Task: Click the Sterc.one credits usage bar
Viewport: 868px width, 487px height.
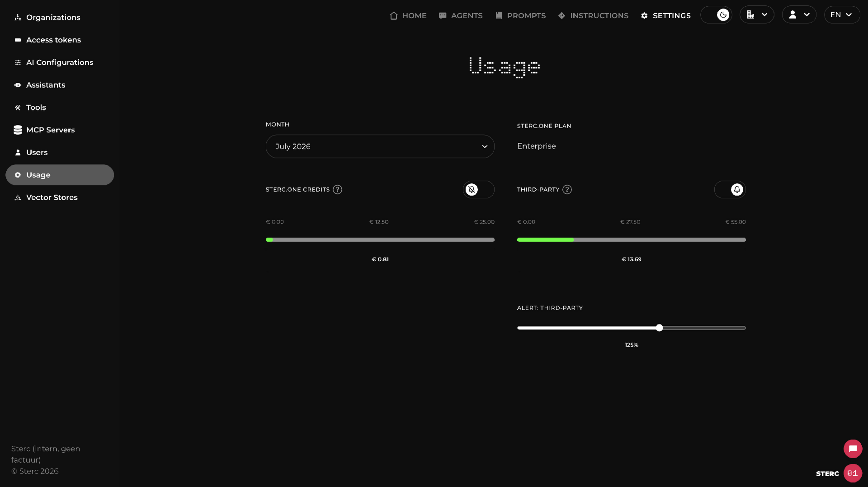Action: [x=380, y=240]
